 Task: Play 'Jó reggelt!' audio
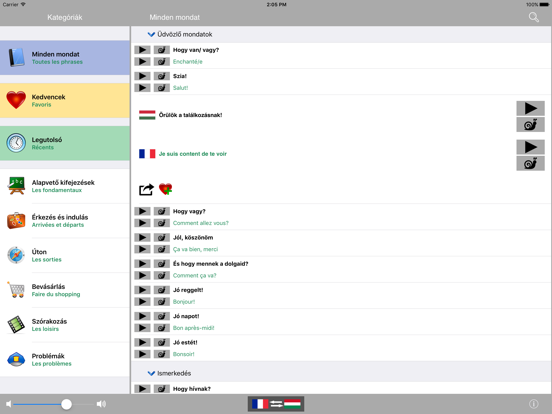point(142,290)
